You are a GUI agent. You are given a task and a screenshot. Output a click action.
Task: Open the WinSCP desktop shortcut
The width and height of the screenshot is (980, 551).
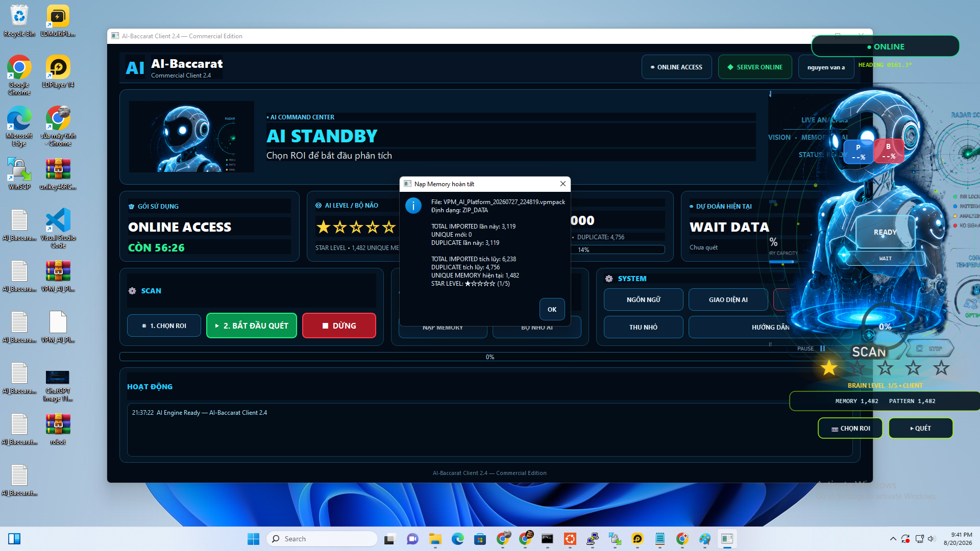[19, 174]
